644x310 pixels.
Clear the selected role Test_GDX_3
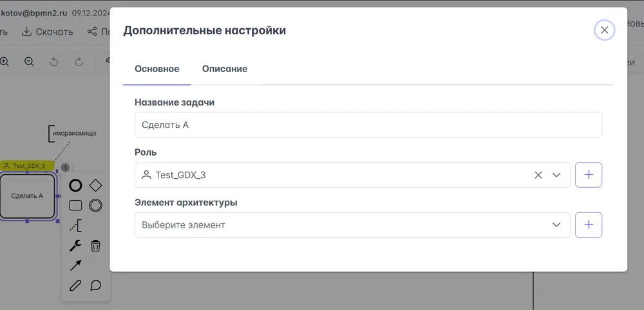click(538, 175)
